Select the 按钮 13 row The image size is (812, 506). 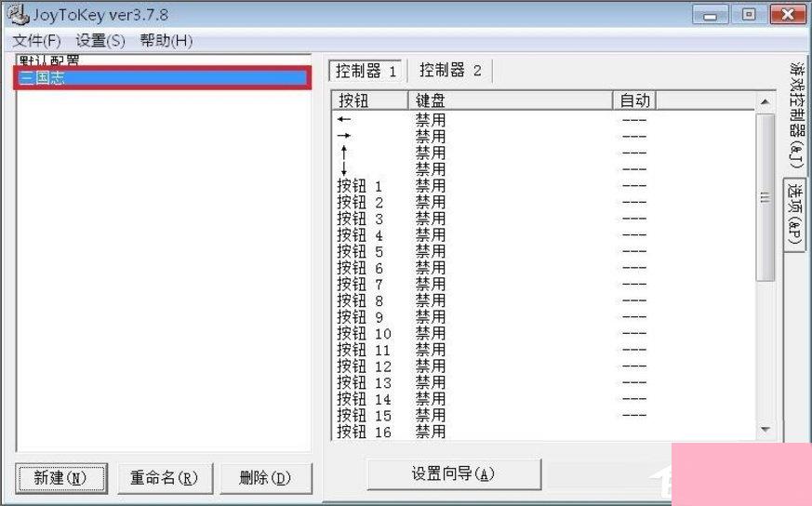point(543,382)
